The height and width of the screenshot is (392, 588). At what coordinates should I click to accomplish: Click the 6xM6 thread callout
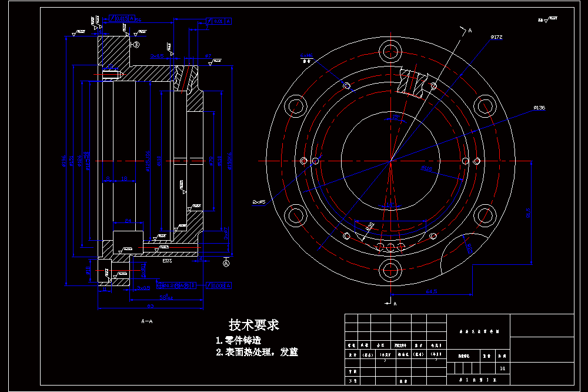(306, 55)
